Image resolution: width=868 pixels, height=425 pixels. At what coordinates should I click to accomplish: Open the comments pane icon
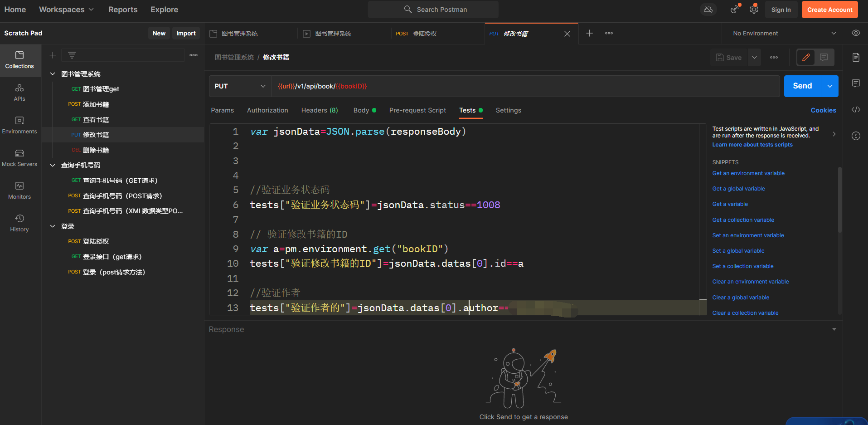[x=856, y=83]
